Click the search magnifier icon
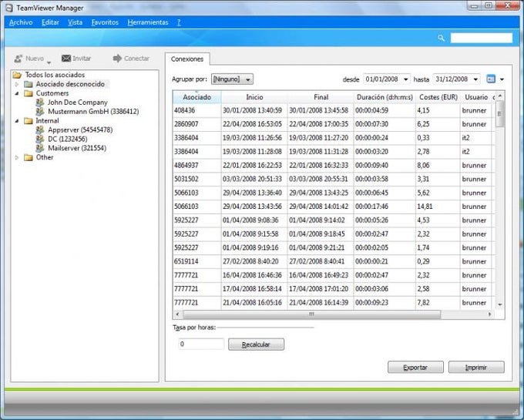This screenshot has height=420, width=524. tap(441, 38)
